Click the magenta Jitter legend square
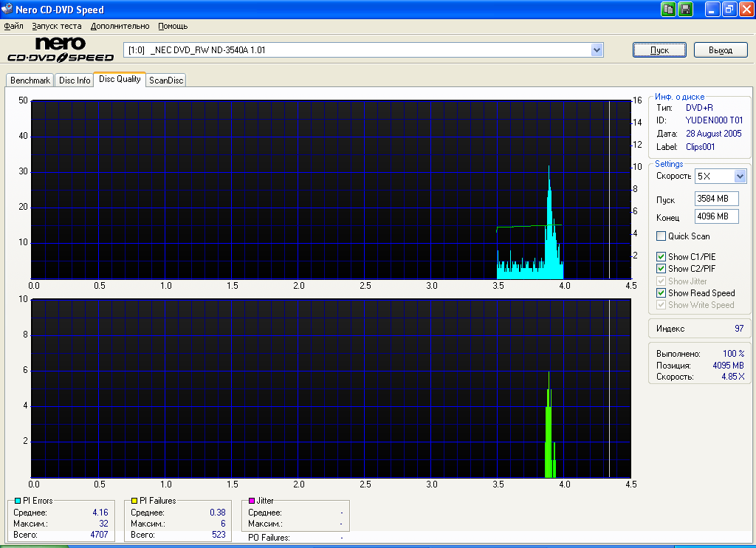 click(252, 501)
